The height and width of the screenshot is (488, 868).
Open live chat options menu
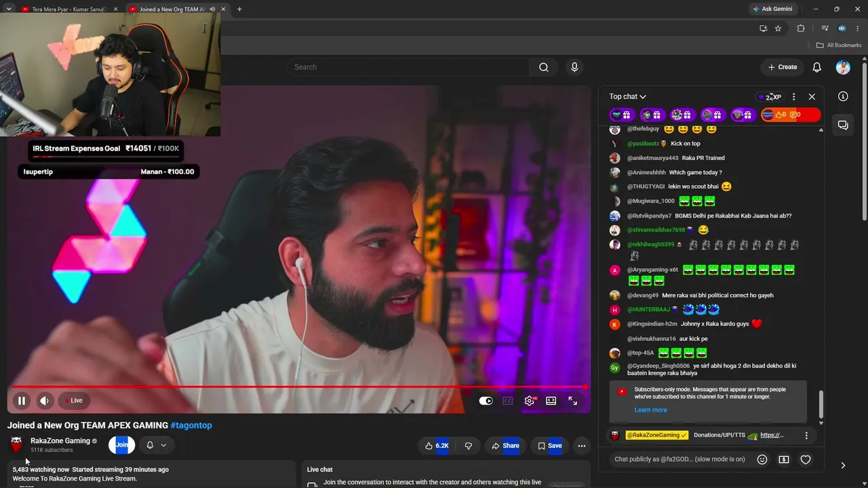(x=794, y=97)
